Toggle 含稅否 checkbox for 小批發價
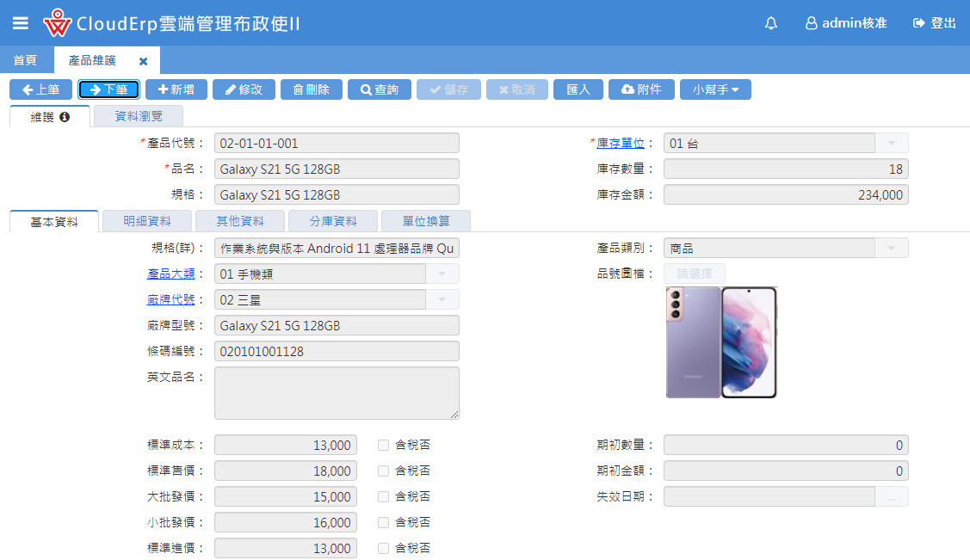This screenshot has width=970, height=560. point(384,522)
